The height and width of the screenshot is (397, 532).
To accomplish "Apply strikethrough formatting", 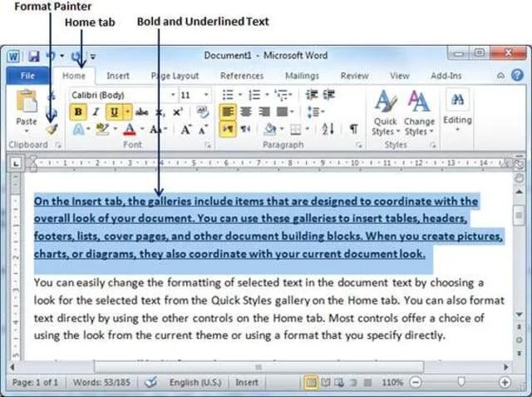I will (142, 112).
